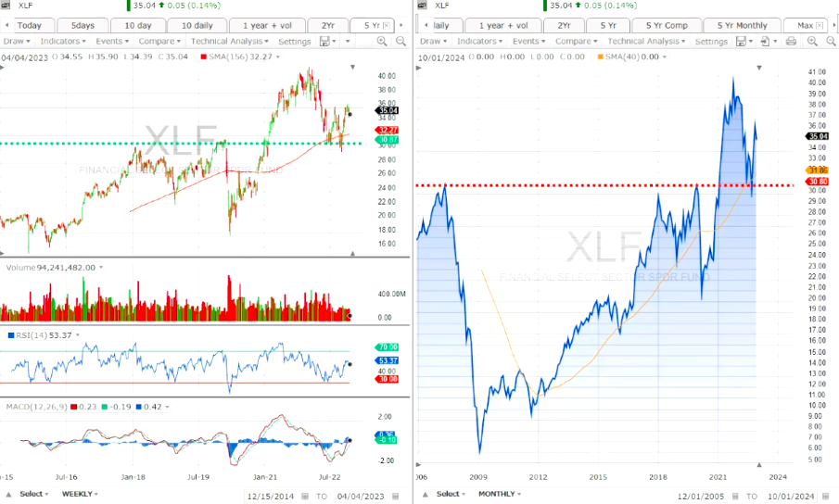Click the blue RSI(14) color swatch
Viewport: 839px width, 504px height.
pos(11,335)
